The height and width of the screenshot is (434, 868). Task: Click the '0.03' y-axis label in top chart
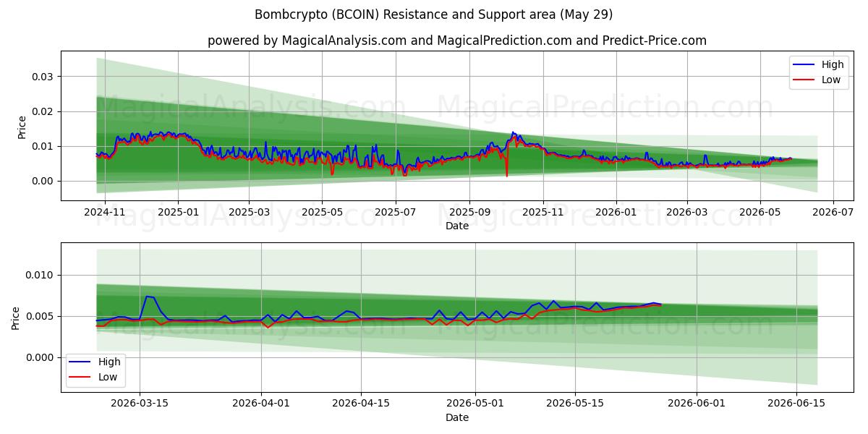pyautogui.click(x=43, y=77)
